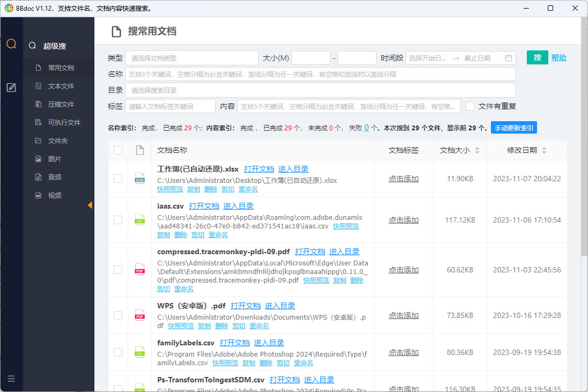This screenshot has height=392, width=588.
Task: Open the start date picker field
Action: click(428, 58)
